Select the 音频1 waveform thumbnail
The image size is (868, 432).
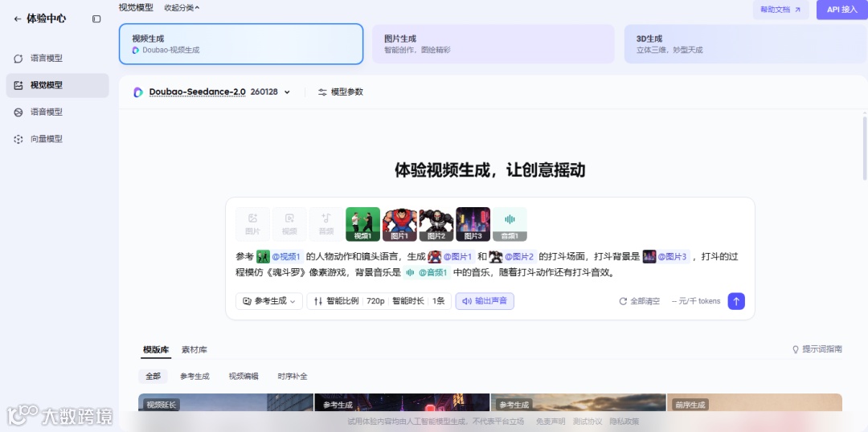pyautogui.click(x=510, y=224)
